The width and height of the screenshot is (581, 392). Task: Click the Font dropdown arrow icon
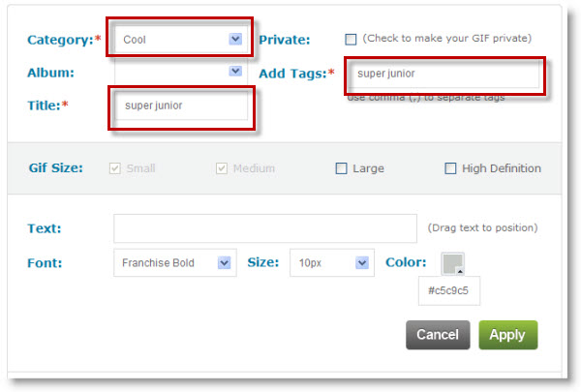[225, 262]
